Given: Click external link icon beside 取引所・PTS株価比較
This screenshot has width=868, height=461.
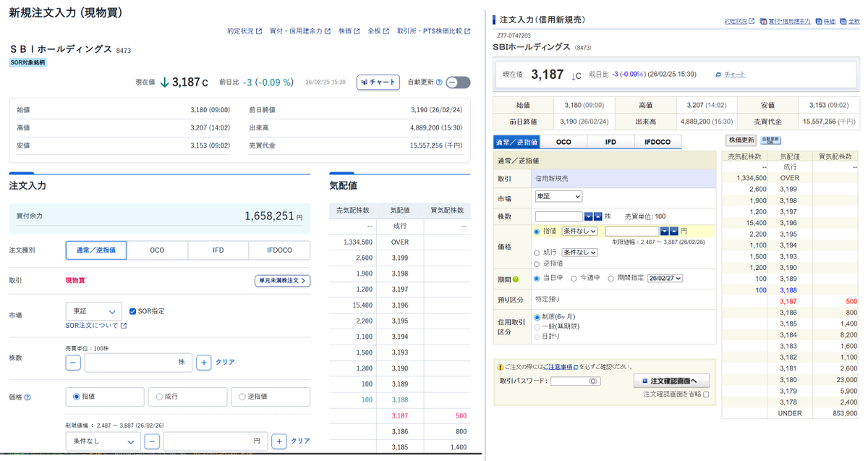Looking at the screenshot, I should (467, 31).
